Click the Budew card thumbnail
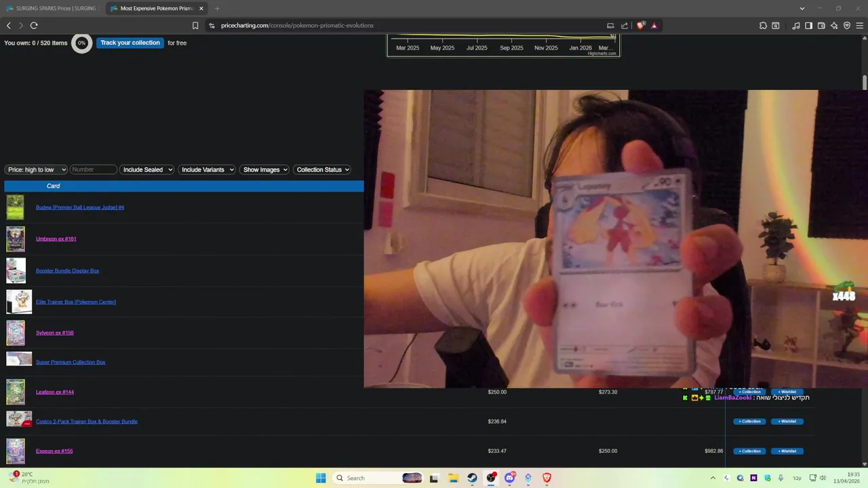 pyautogui.click(x=15, y=207)
